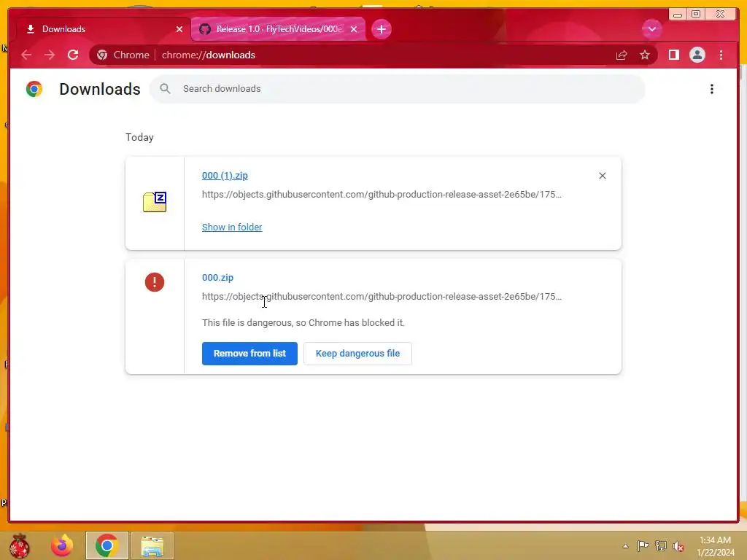
Task: Click the Downloads page title
Action: [x=99, y=89]
